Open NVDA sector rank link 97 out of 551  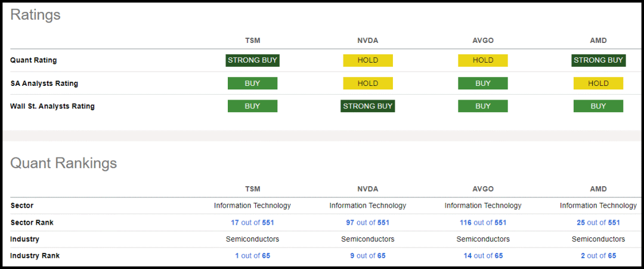click(368, 222)
